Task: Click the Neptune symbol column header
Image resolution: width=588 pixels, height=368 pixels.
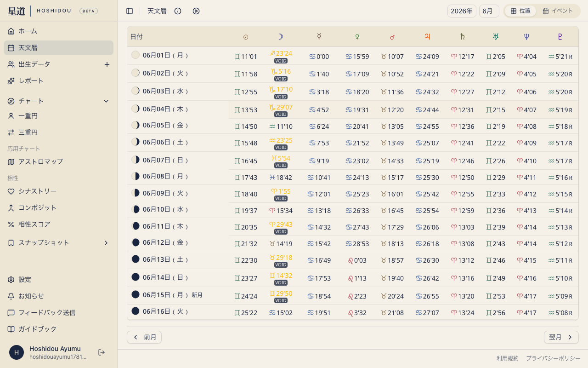Action: click(x=526, y=37)
